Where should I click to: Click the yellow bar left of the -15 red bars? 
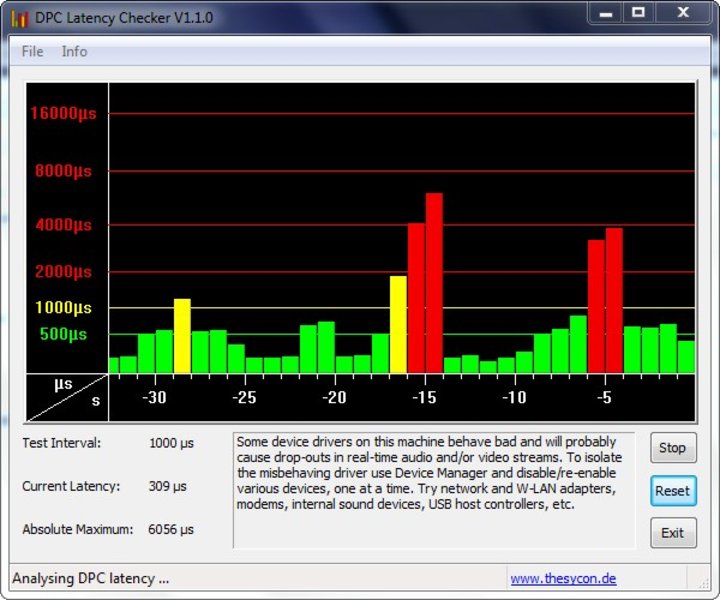click(398, 324)
